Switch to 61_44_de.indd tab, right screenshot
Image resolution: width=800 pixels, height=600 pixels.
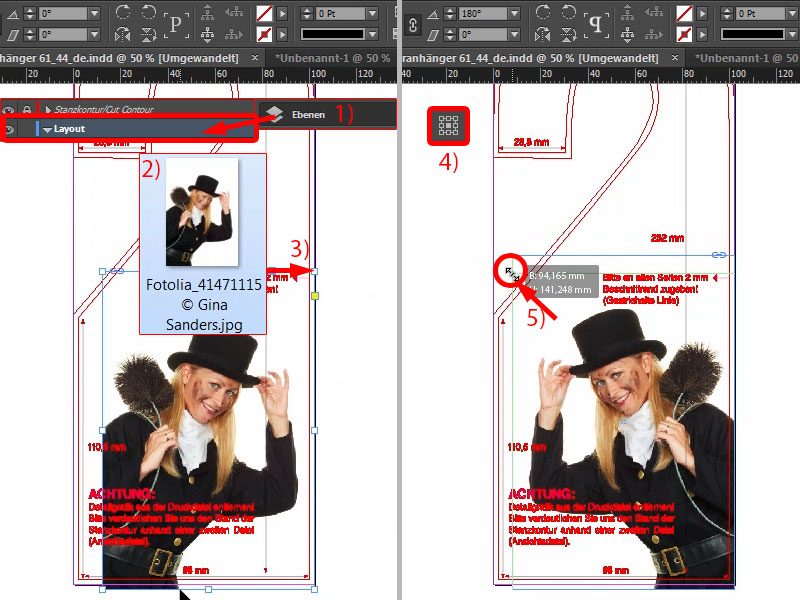531,58
